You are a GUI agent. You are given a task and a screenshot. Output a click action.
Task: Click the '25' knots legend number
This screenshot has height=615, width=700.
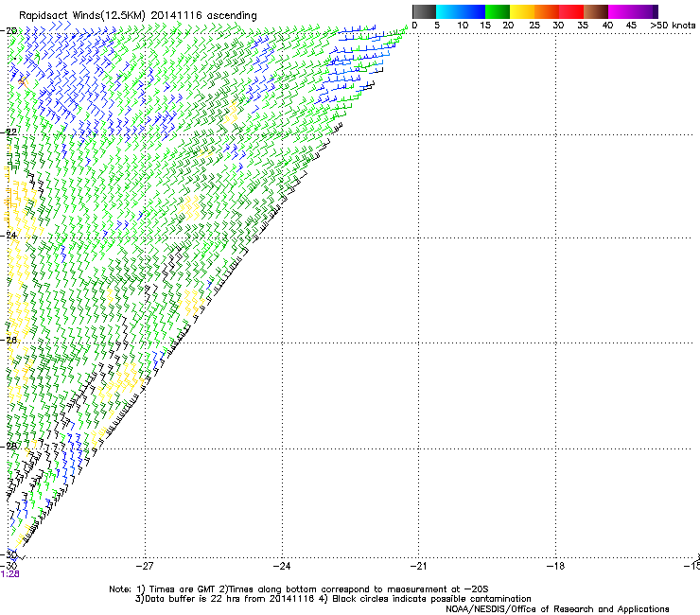534,26
